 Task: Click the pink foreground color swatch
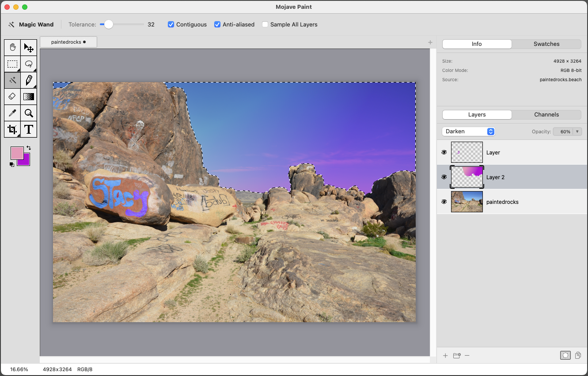[16, 153]
